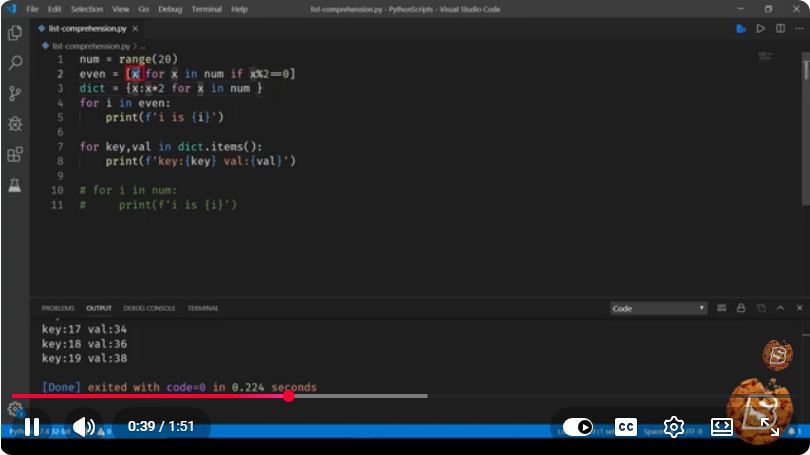Image resolution: width=810 pixels, height=455 pixels.
Task: Clear the output panel contents
Action: coord(722,308)
